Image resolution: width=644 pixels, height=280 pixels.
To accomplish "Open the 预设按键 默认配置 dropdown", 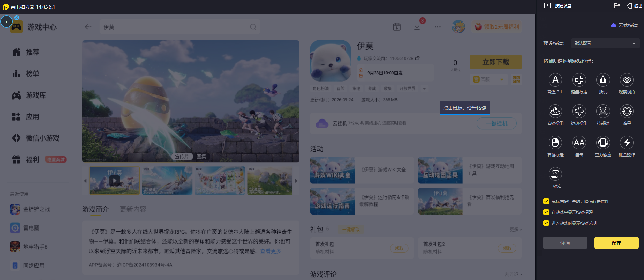I will 605,43.
